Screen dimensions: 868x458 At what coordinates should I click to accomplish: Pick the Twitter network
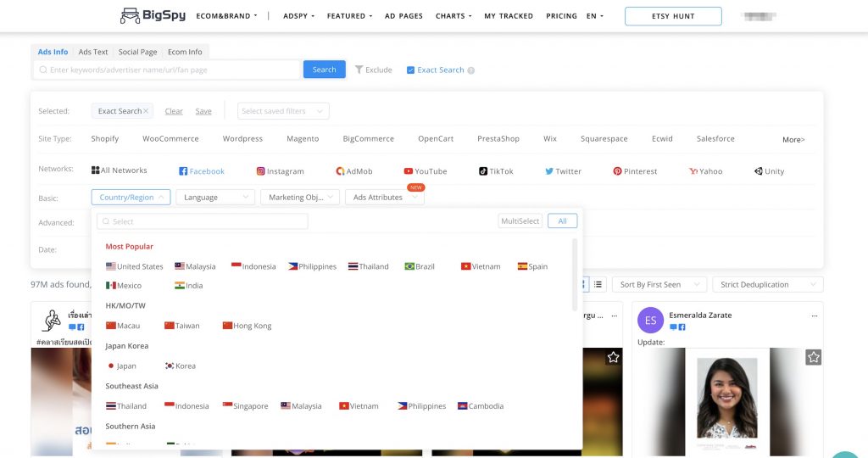point(563,171)
